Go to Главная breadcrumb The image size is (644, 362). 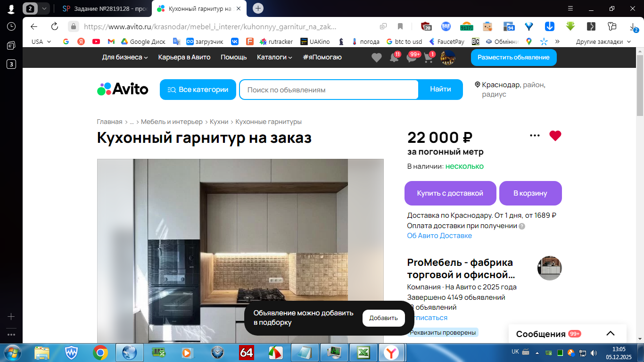pyautogui.click(x=109, y=122)
